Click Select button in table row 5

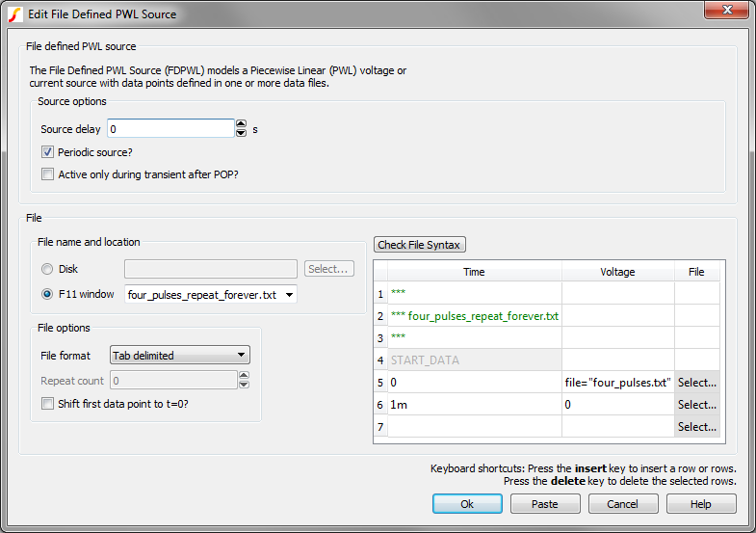coord(696,383)
